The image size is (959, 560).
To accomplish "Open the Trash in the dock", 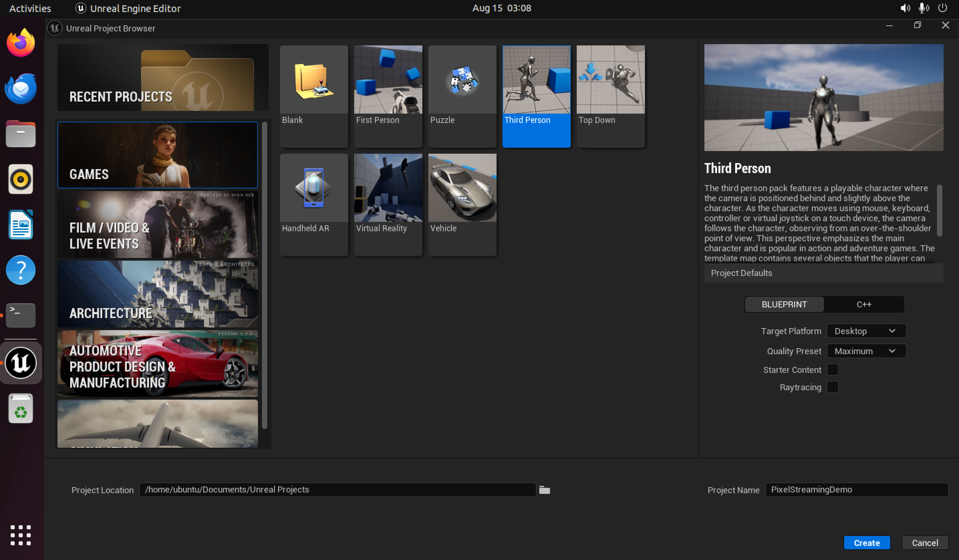I will pyautogui.click(x=21, y=409).
